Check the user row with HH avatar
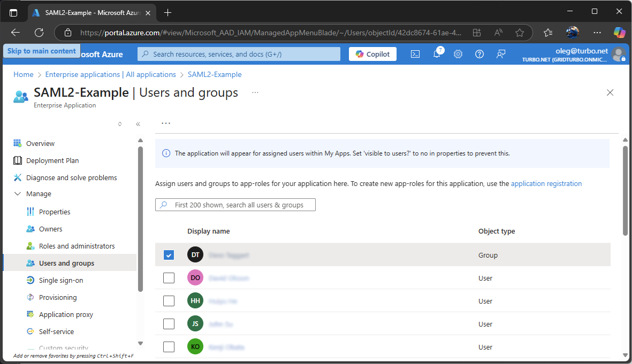Screen dimensions: 632x364 click(169, 300)
